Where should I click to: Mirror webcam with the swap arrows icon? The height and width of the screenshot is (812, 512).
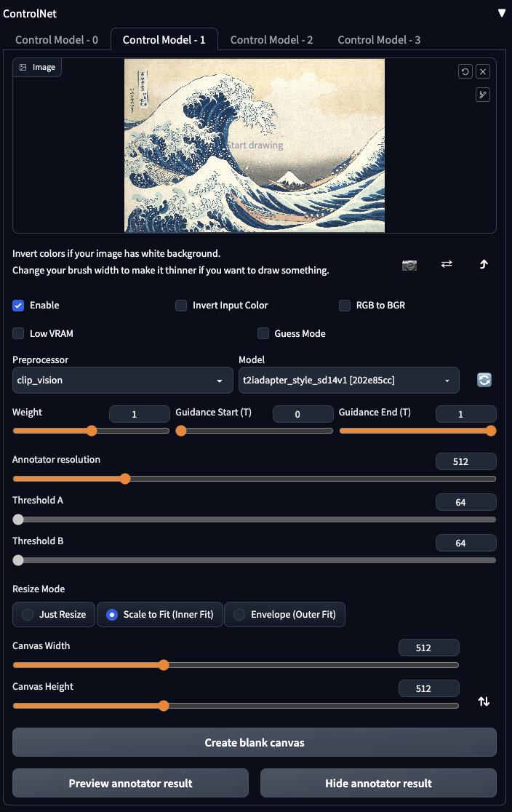click(447, 264)
